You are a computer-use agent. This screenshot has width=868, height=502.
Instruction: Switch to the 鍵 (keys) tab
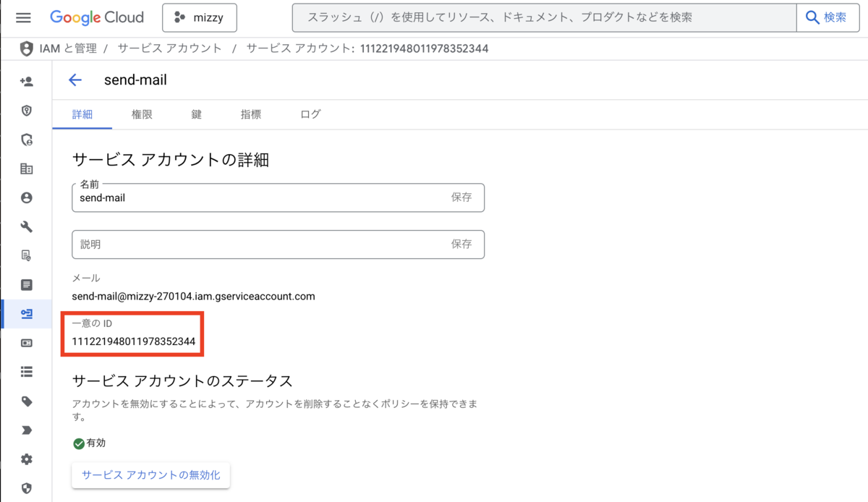(196, 114)
